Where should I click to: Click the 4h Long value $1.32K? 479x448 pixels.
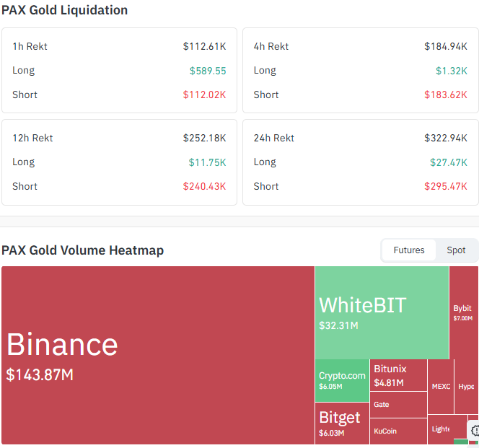452,71
